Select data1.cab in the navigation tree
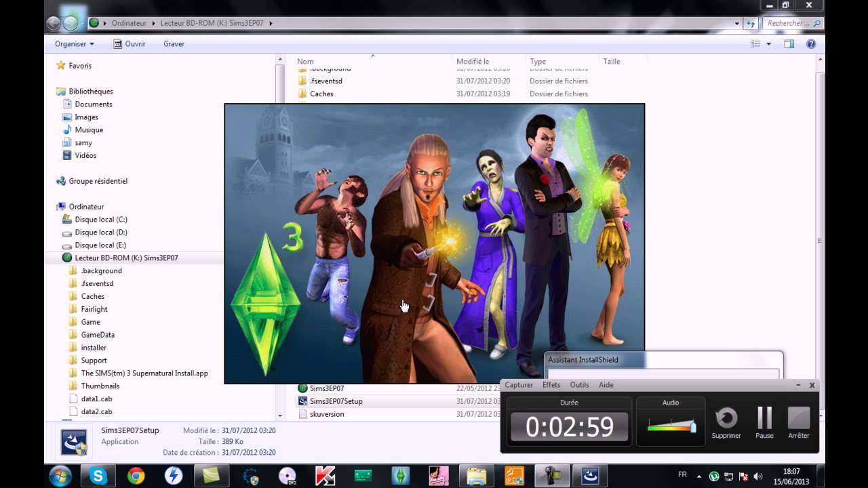This screenshot has width=868, height=488. [x=96, y=399]
